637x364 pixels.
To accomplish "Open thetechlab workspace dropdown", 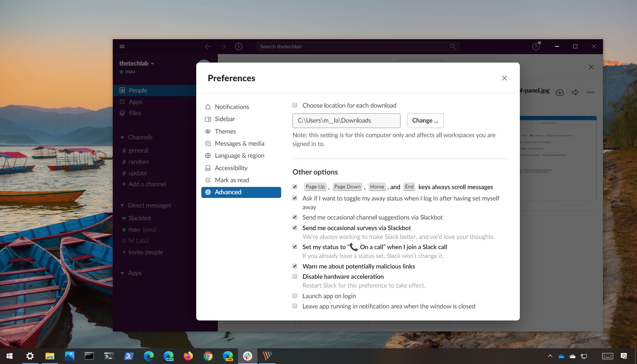I will click(x=137, y=63).
